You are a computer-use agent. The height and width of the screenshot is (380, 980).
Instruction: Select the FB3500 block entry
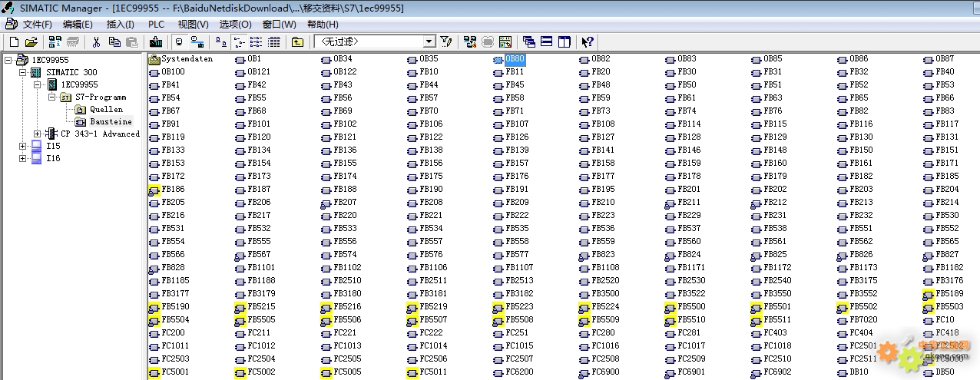(599, 294)
